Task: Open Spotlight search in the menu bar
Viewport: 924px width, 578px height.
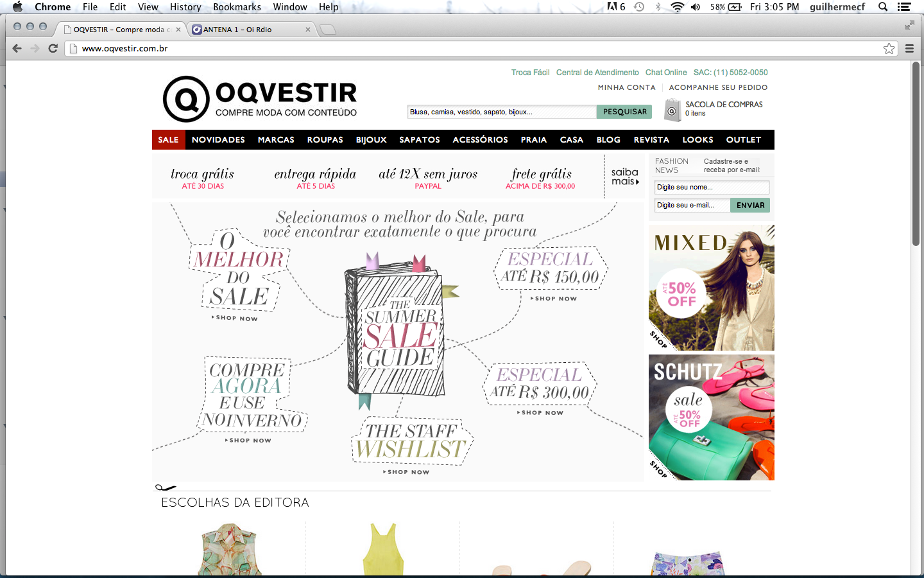Action: [883, 7]
